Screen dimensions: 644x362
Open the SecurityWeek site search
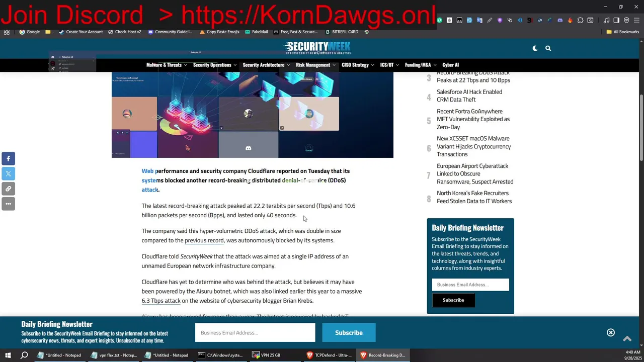pos(548,48)
